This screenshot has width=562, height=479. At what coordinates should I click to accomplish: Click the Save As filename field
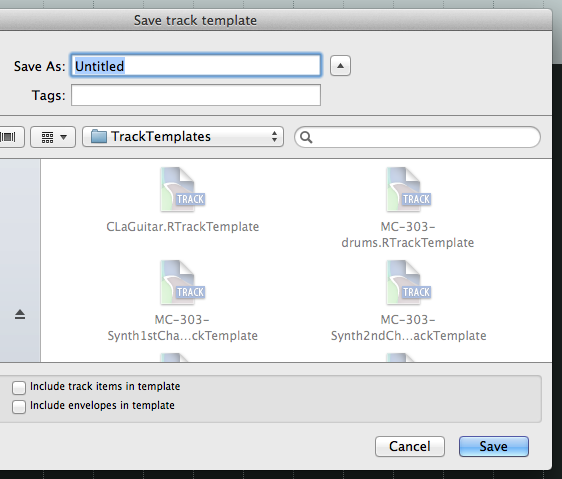(x=196, y=66)
